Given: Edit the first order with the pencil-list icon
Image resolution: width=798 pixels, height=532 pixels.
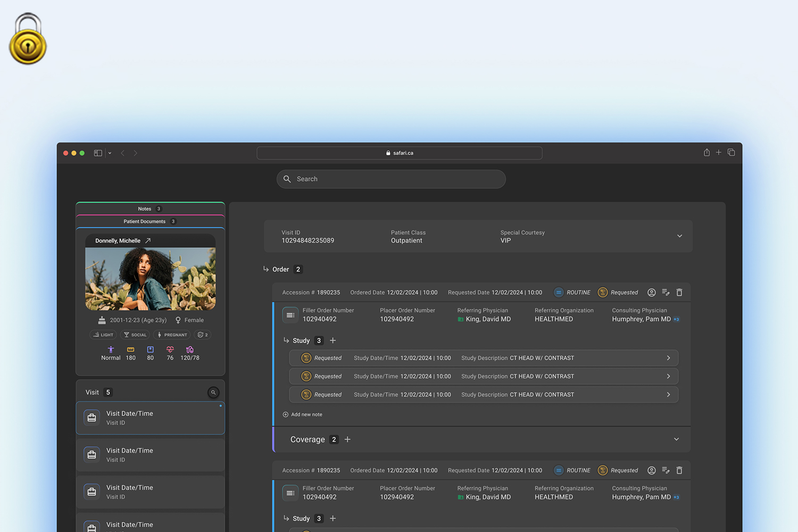Looking at the screenshot, I should 666,293.
